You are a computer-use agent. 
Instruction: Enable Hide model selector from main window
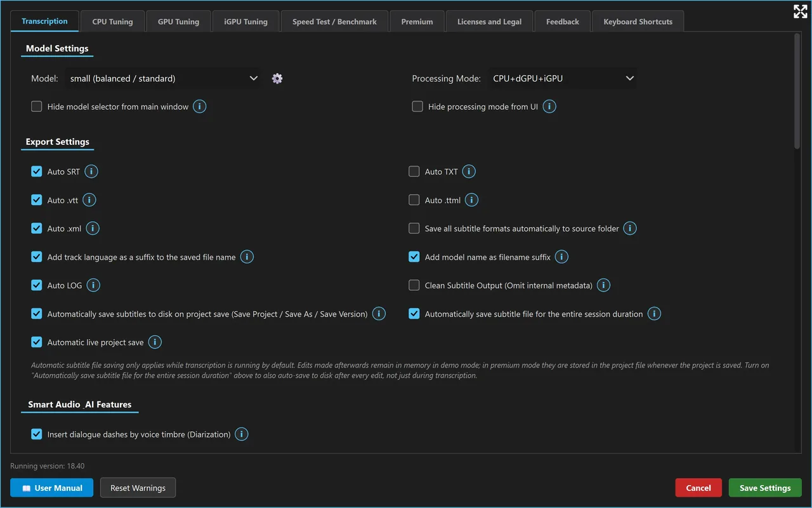point(37,107)
